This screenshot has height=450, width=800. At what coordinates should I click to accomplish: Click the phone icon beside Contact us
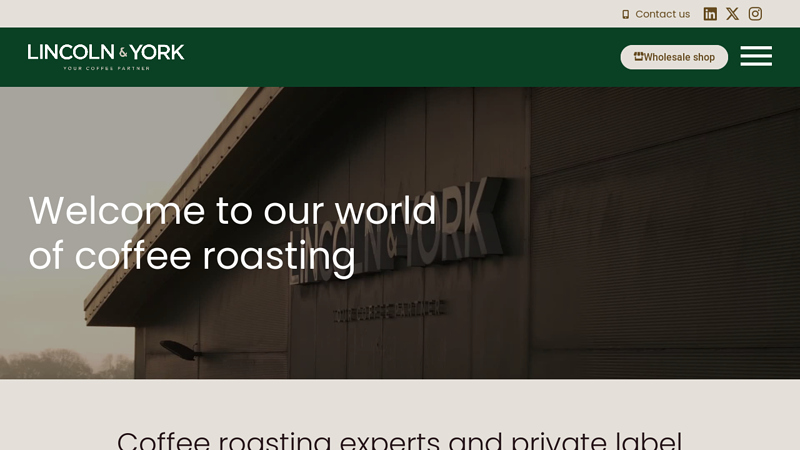[x=626, y=14]
